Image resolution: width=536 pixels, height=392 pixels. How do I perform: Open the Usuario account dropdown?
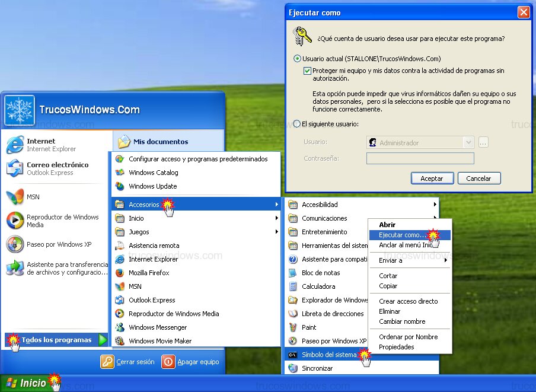tap(468, 142)
